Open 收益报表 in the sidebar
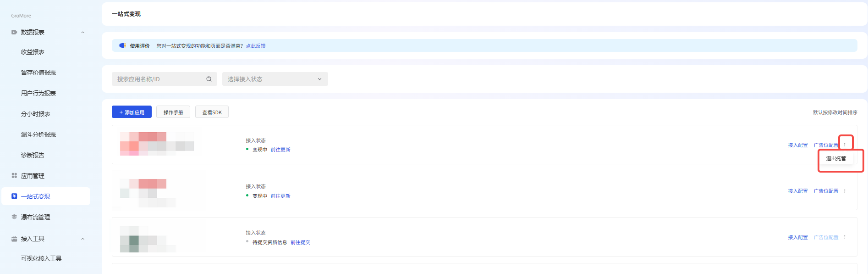This screenshot has width=868, height=274. pos(33,52)
